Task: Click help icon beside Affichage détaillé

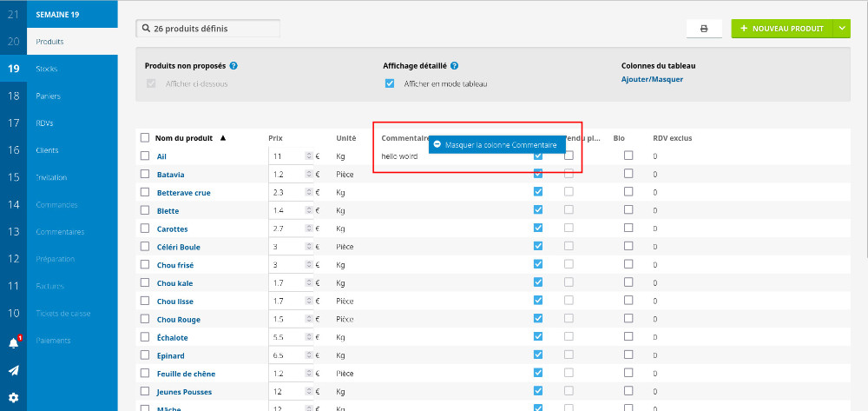Action: [x=455, y=65]
